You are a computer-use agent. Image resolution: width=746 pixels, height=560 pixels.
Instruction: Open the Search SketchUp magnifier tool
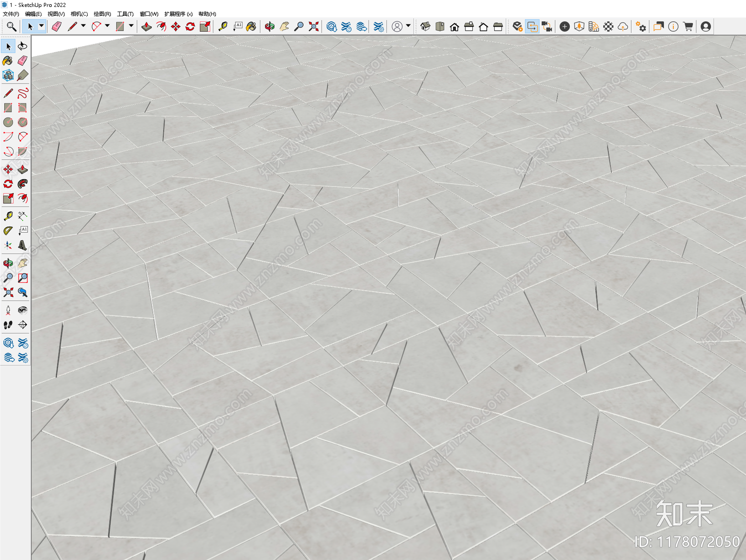pos(11,27)
